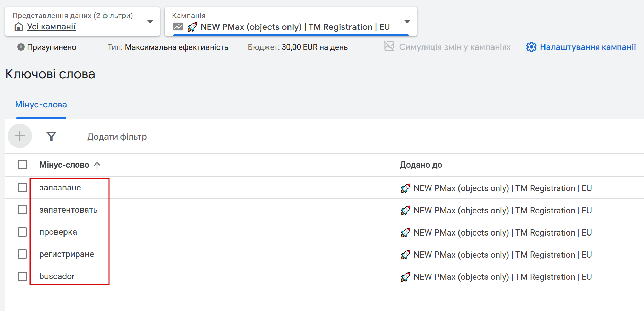Open the Мінус-слова tab

click(41, 105)
